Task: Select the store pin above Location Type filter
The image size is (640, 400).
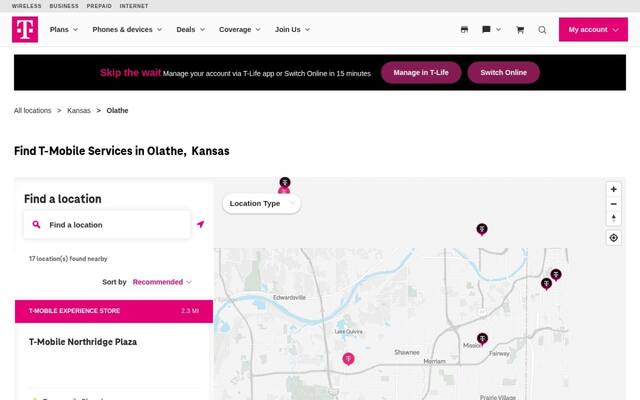Action: [284, 183]
